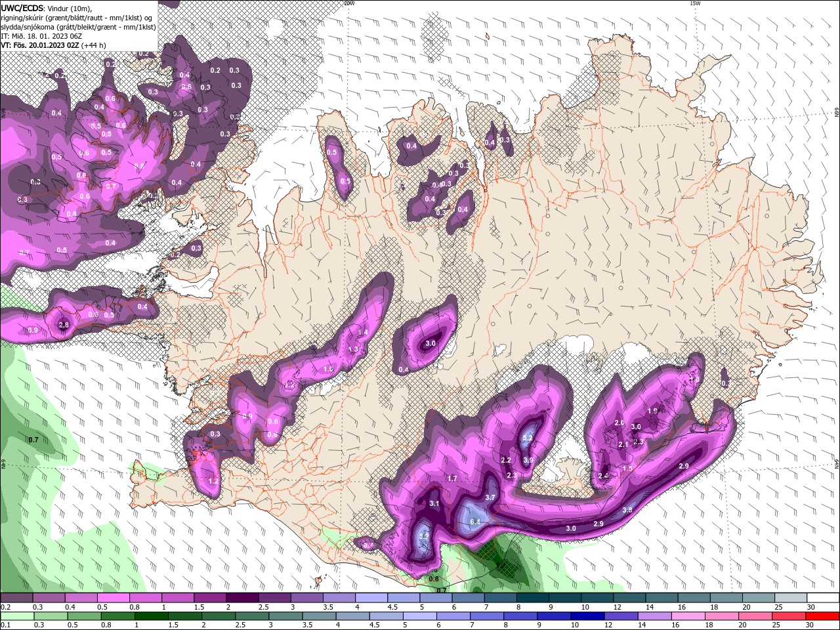This screenshot has height=630, width=840.
Task: Click the 0.8 value in the green rain area
Action: tap(433, 579)
